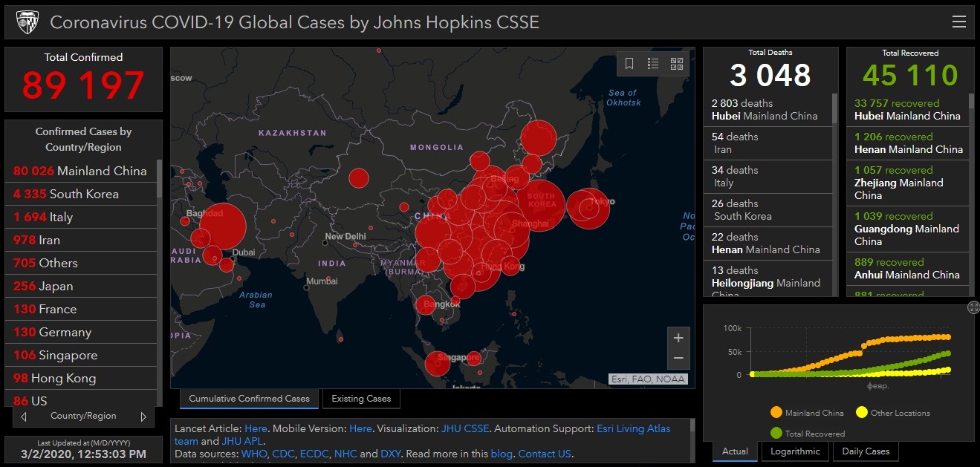Toggle Total Recovered series in chart legend
The width and height of the screenshot is (980, 467).
(808, 433)
